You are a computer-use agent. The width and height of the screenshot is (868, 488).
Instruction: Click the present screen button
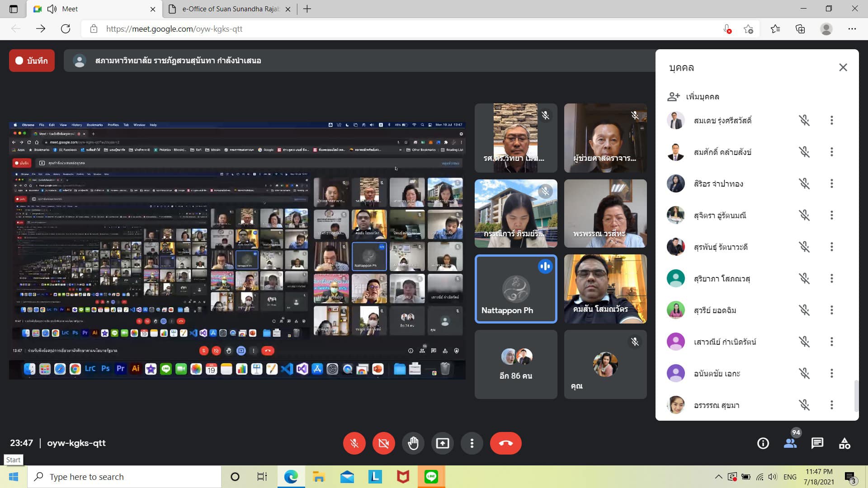coord(442,443)
